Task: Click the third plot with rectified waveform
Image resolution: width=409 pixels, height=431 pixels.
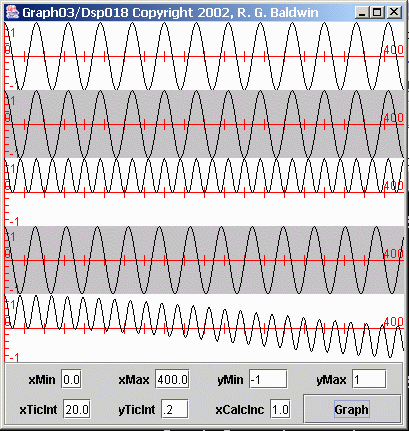Action: (x=204, y=192)
